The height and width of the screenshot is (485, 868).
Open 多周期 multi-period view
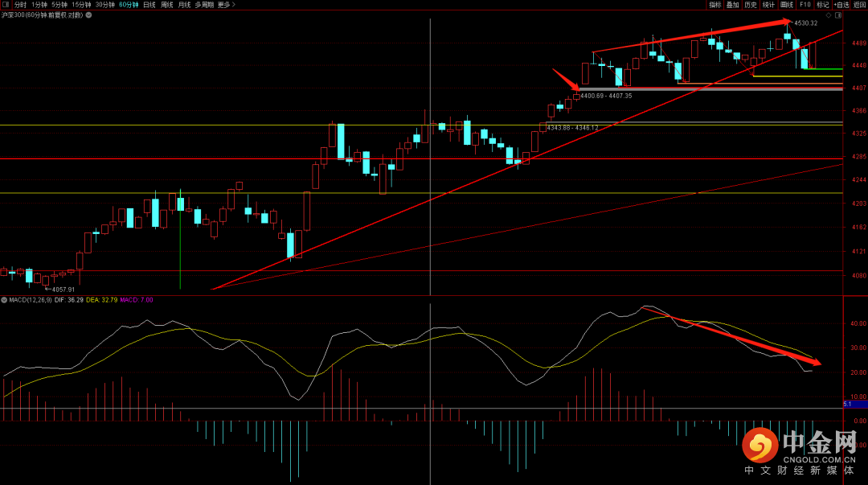coord(204,5)
